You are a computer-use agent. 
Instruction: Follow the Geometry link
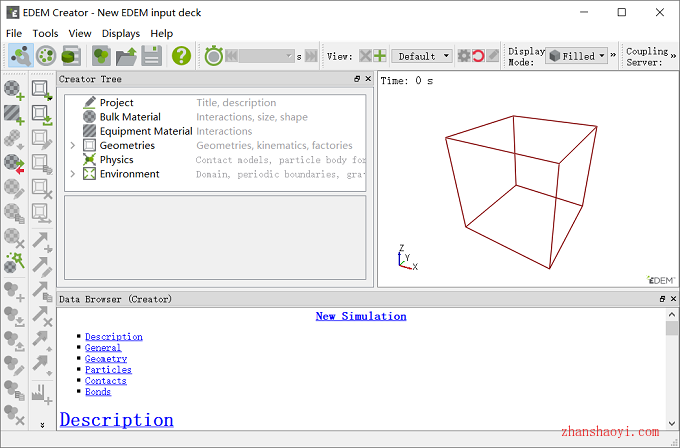point(106,359)
